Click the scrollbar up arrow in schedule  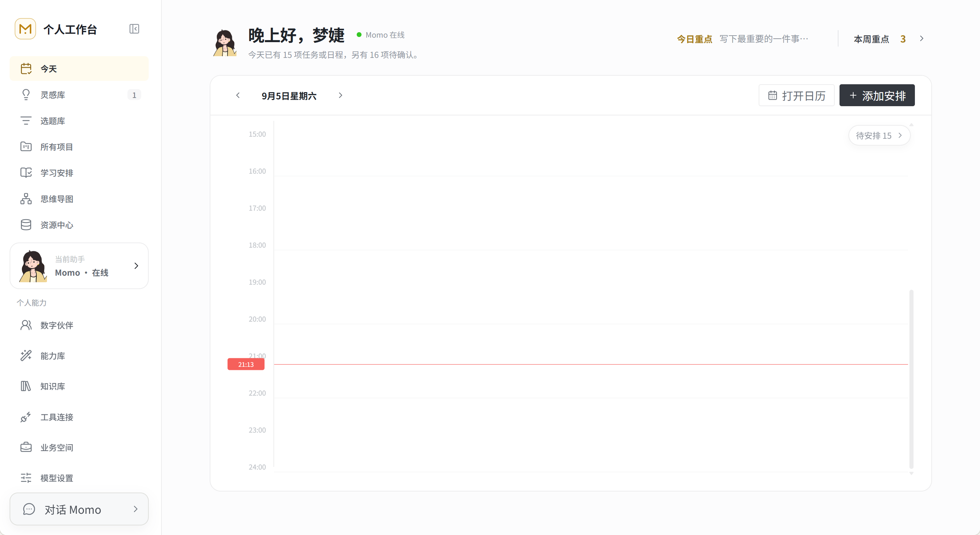(911, 125)
